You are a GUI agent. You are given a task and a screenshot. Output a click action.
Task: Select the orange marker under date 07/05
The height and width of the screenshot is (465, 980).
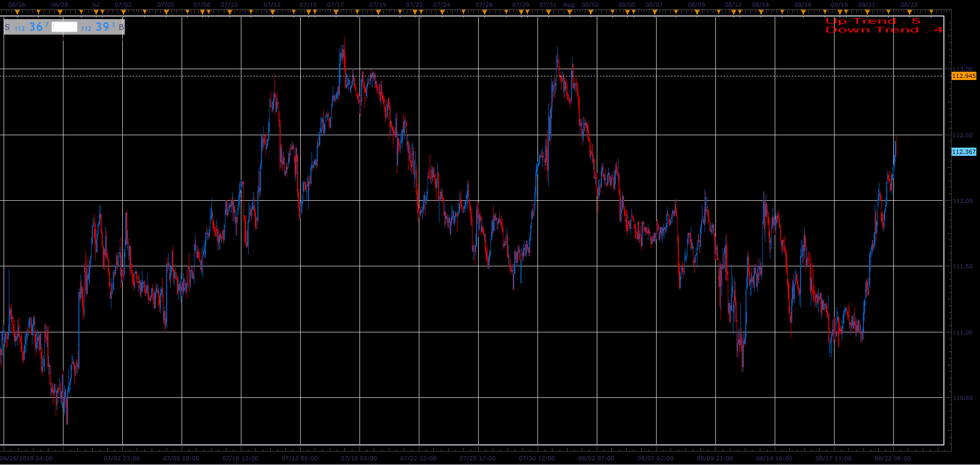click(166, 12)
